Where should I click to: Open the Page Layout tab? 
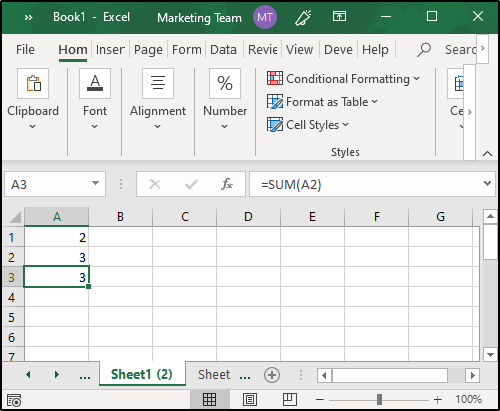tap(148, 50)
